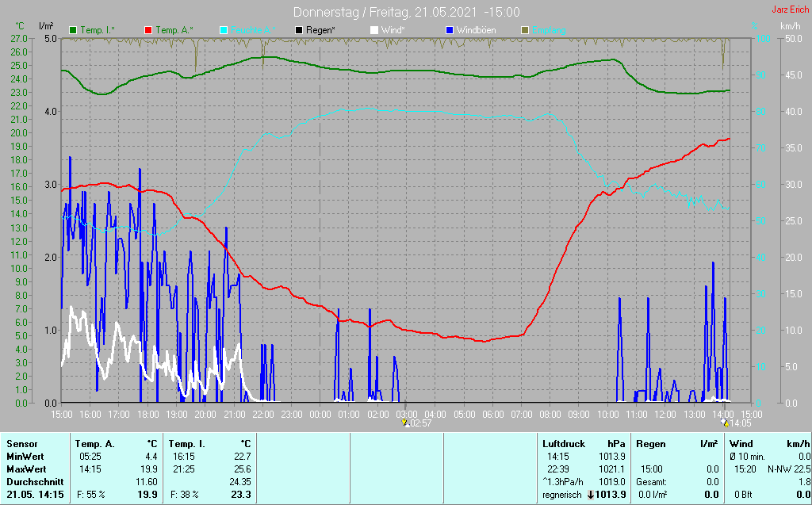Click the pressure maximum value "1021.1"
Image resolution: width=812 pixels, height=505 pixels.
(613, 469)
